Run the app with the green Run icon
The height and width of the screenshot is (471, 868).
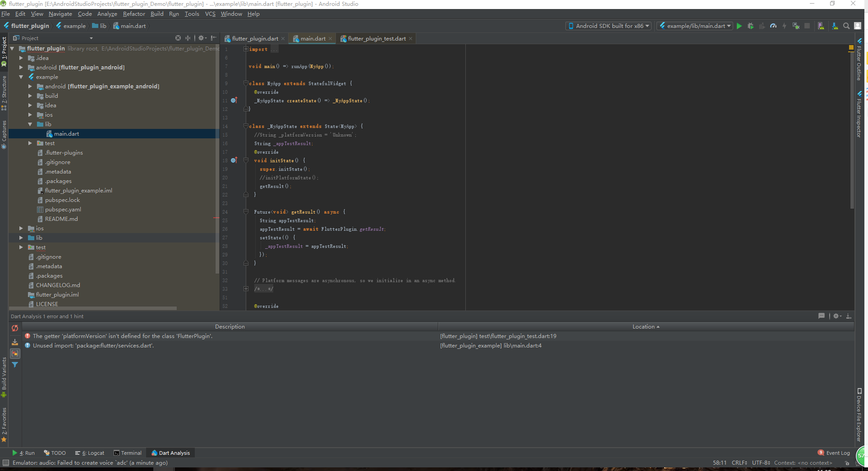point(739,26)
